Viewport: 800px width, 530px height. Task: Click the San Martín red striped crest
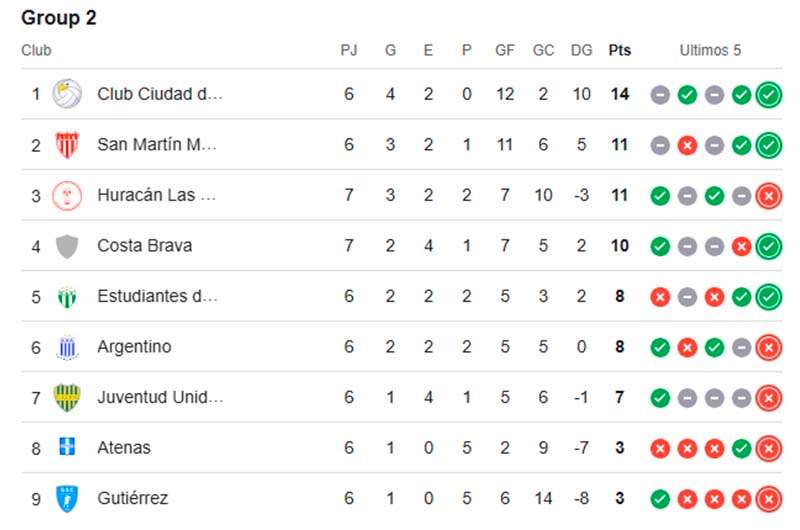tap(67, 145)
